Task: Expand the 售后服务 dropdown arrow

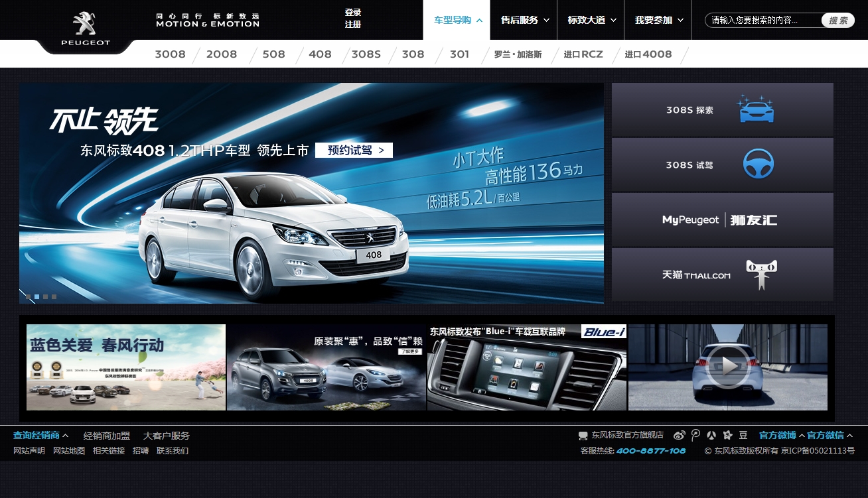Action: (546, 21)
